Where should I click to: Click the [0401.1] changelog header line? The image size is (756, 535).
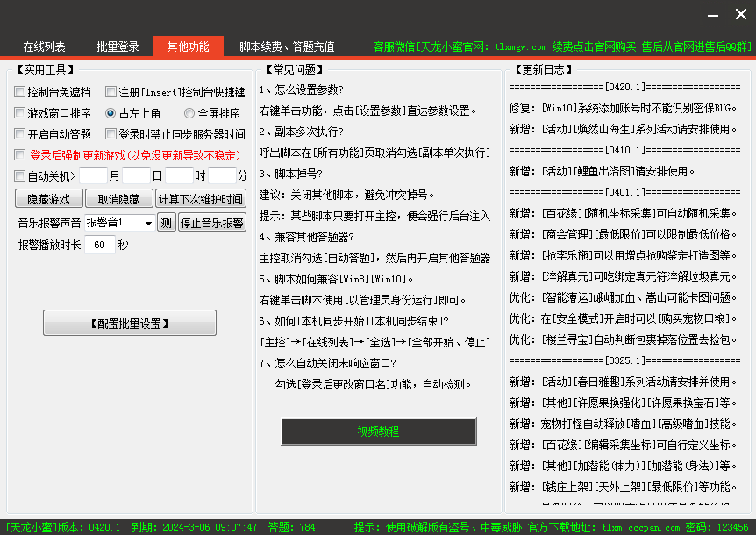(x=624, y=192)
